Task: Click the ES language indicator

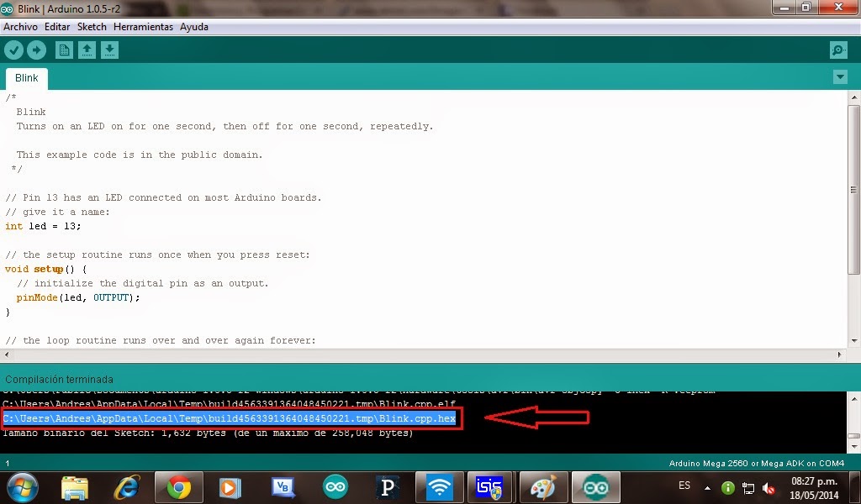Action: pyautogui.click(x=684, y=487)
